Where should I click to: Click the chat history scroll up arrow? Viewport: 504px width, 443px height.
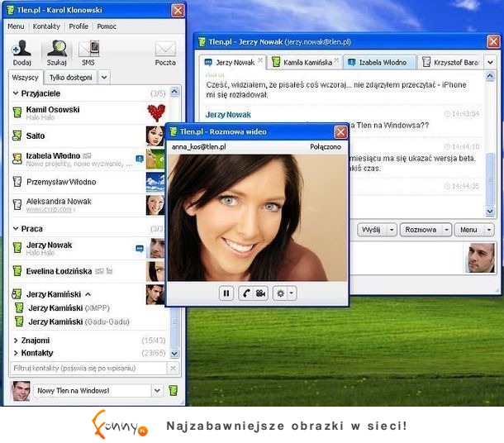pos(489,76)
